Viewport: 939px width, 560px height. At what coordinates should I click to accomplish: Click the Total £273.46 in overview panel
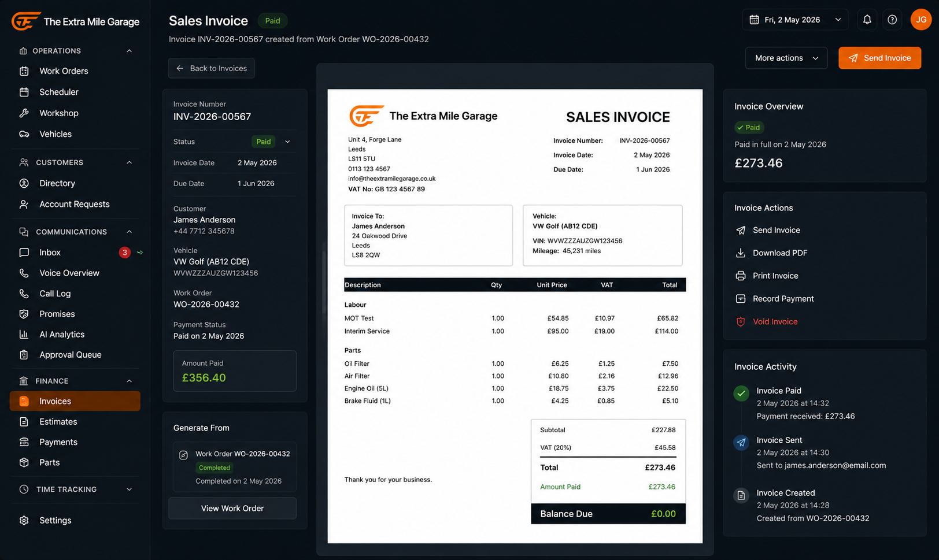tap(758, 163)
